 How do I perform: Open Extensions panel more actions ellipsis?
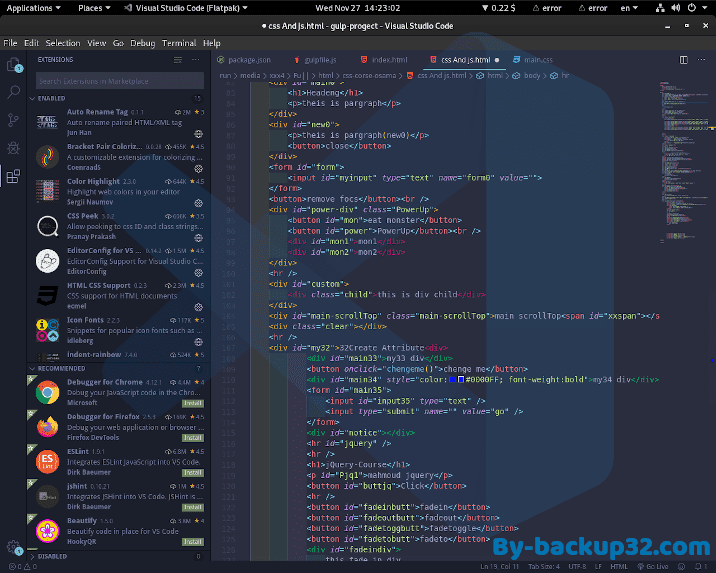[x=196, y=60]
